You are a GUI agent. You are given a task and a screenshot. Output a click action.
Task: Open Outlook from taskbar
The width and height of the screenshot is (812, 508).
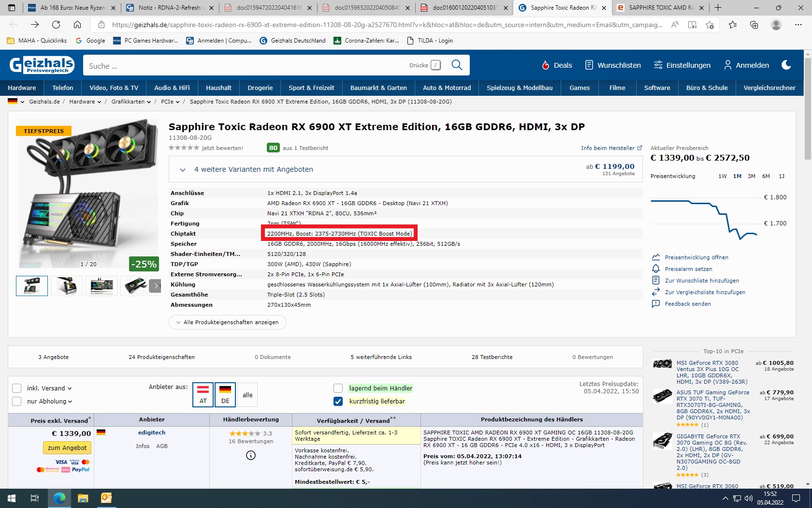click(x=106, y=498)
